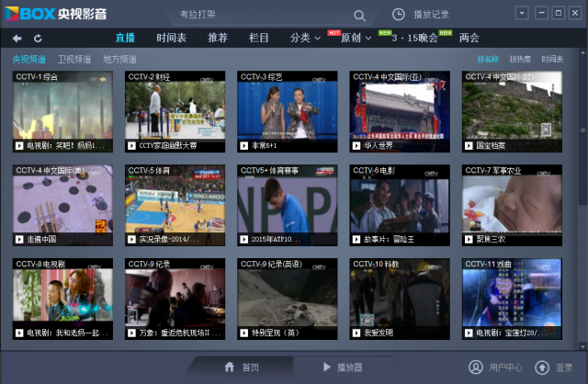Play icon next to 电视剧：笑吧！妈妈
The height and width of the screenshot is (384, 588).
[19, 145]
